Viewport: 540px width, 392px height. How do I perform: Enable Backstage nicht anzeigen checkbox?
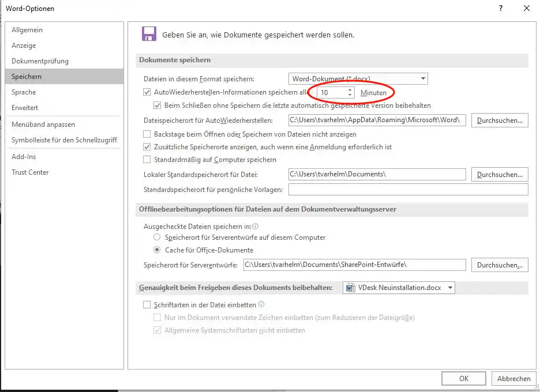tap(147, 134)
